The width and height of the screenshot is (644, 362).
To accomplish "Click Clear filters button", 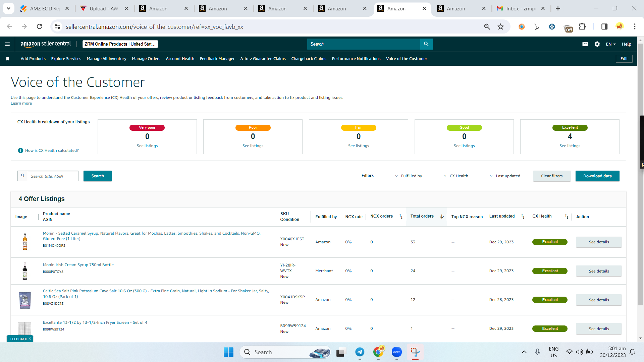I will 552,176.
